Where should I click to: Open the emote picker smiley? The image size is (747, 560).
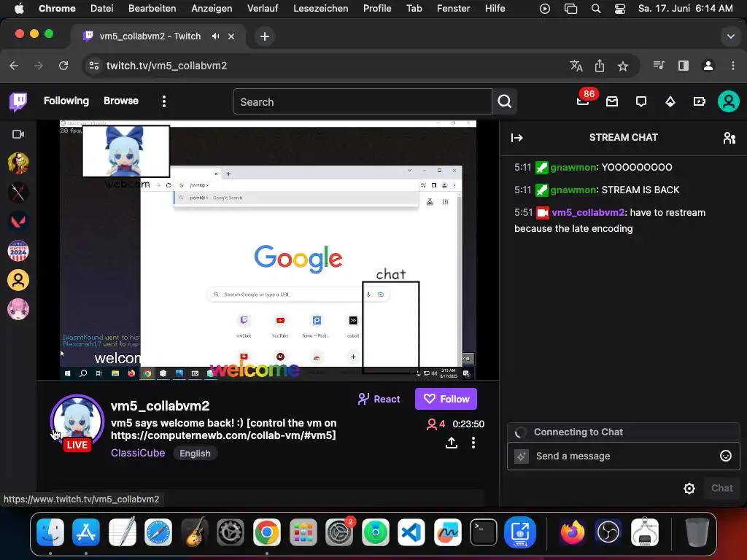(x=726, y=456)
